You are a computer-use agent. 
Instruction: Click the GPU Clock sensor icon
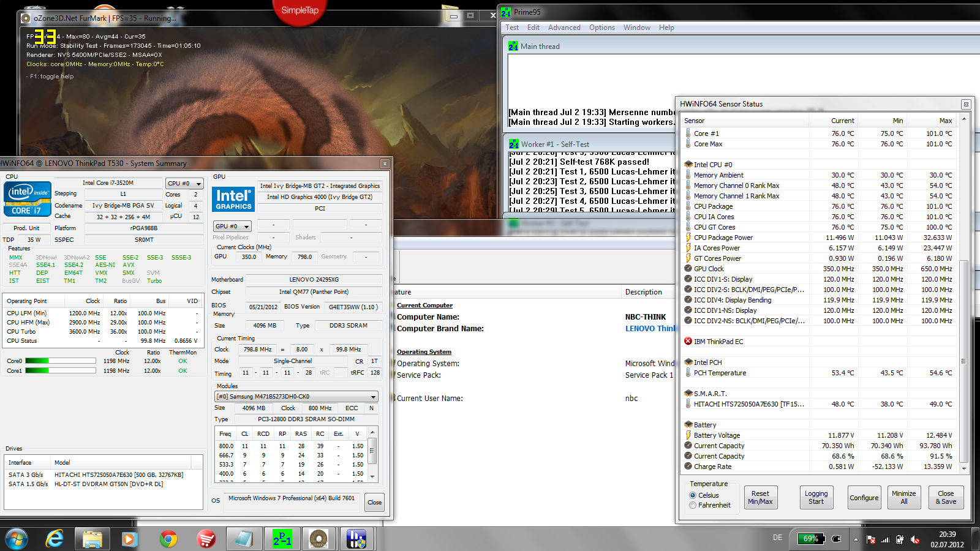(x=688, y=268)
